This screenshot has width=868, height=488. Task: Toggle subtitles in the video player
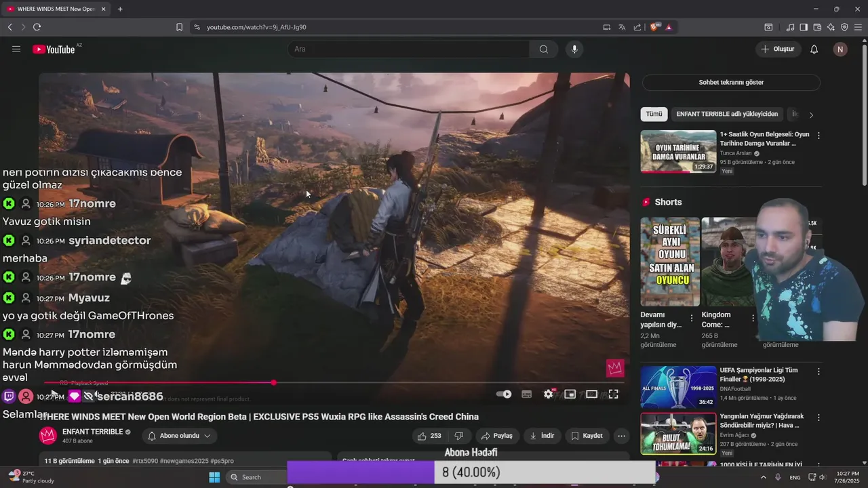click(x=526, y=394)
